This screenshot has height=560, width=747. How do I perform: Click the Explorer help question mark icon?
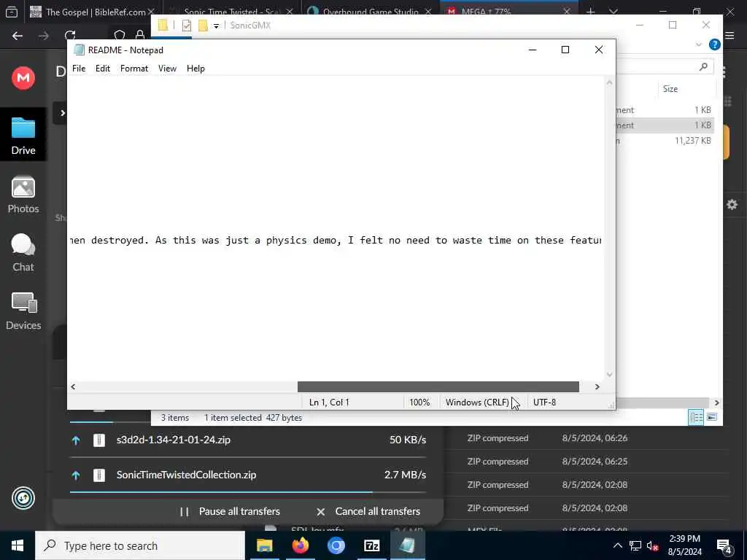[x=714, y=44]
